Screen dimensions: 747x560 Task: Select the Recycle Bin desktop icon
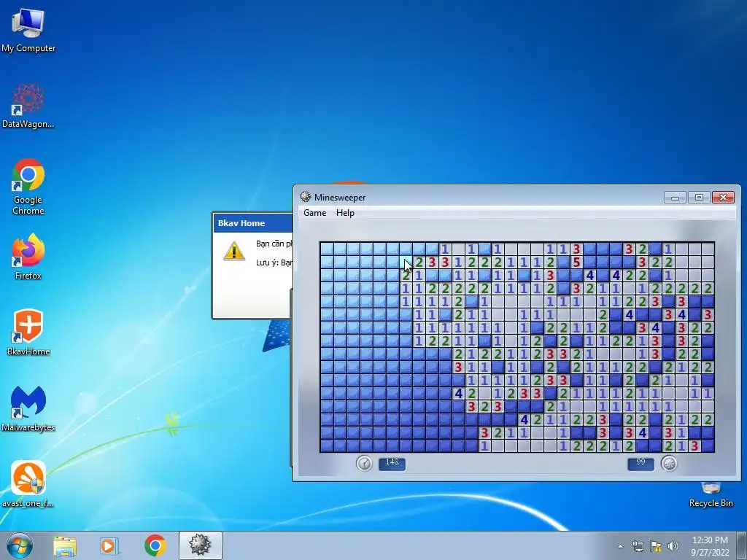(x=711, y=495)
